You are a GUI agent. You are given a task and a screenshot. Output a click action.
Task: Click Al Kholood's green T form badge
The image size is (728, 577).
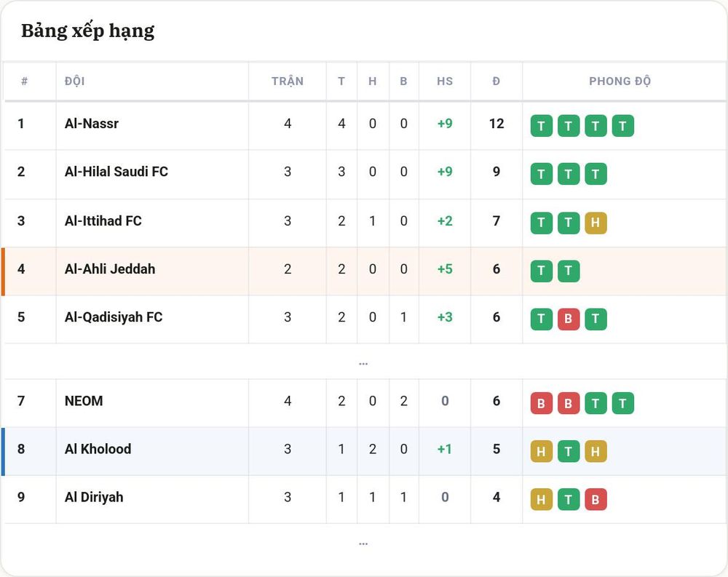point(569,451)
